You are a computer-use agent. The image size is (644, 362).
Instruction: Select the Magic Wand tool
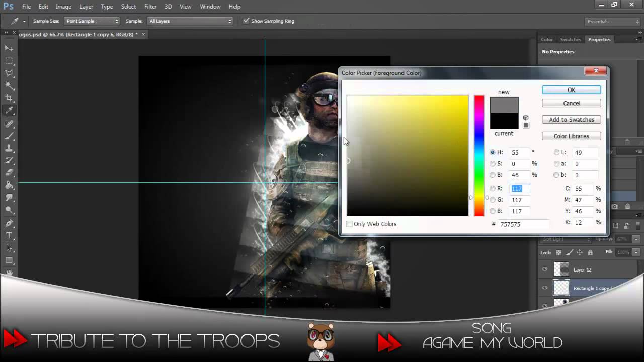9,86
